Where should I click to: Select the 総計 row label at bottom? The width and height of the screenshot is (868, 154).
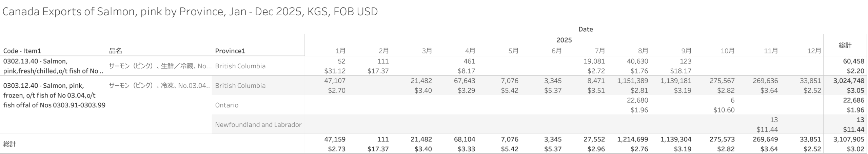point(9,144)
